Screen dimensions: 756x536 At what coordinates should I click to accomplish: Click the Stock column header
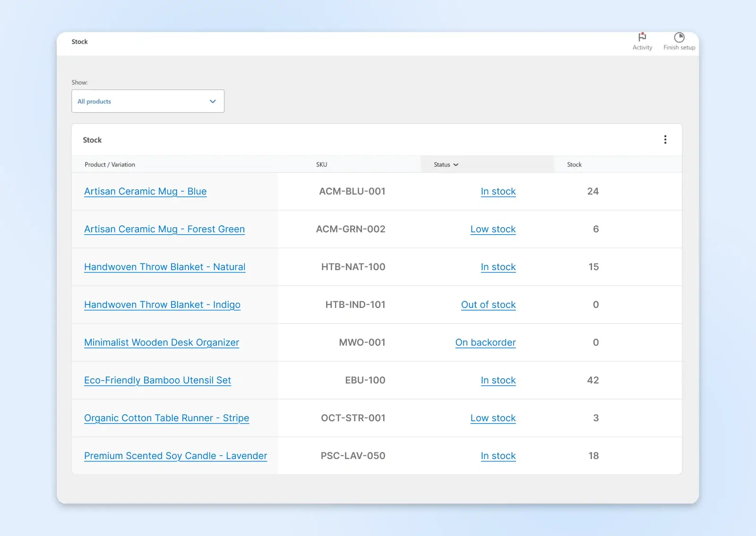574,165
